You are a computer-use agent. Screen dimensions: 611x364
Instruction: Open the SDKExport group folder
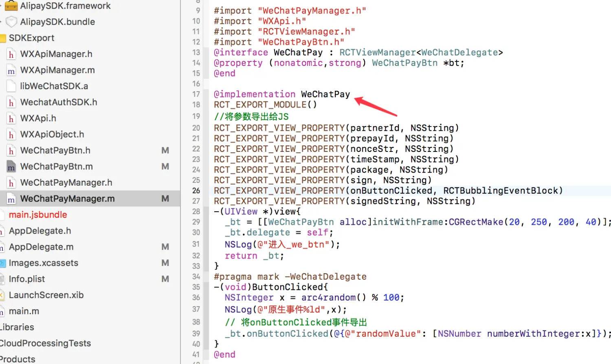click(31, 38)
